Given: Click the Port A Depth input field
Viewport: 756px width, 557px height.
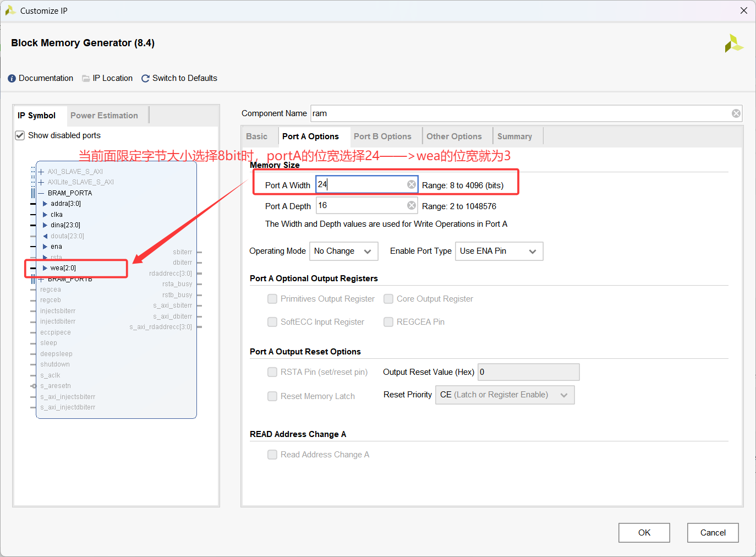Looking at the screenshot, I should point(366,205).
